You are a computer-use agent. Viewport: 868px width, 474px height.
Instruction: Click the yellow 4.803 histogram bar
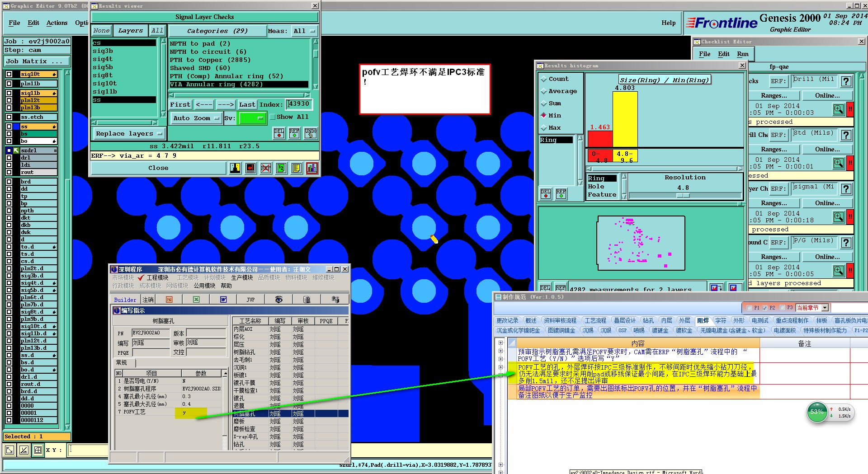click(625, 119)
